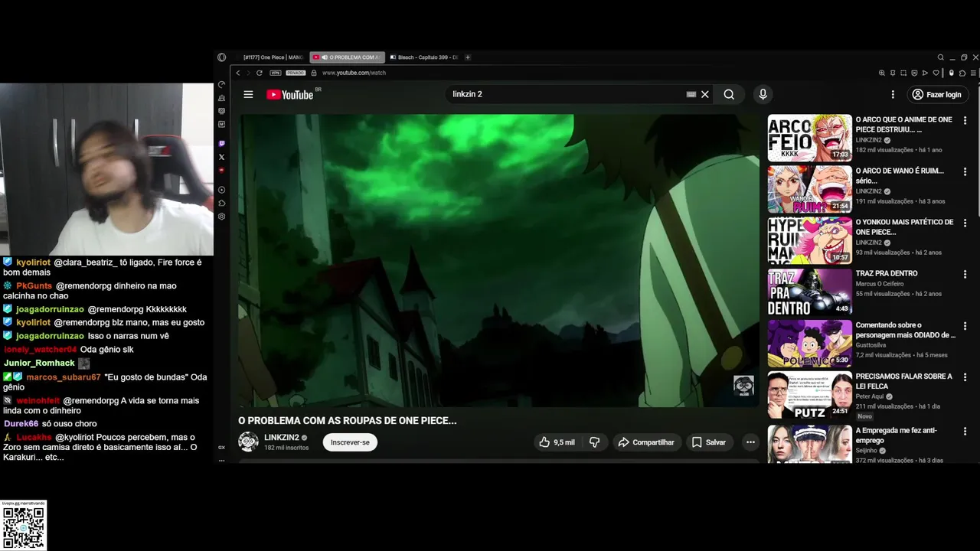
Task: Click the username Junior_Romhack in chat
Action: (39, 364)
